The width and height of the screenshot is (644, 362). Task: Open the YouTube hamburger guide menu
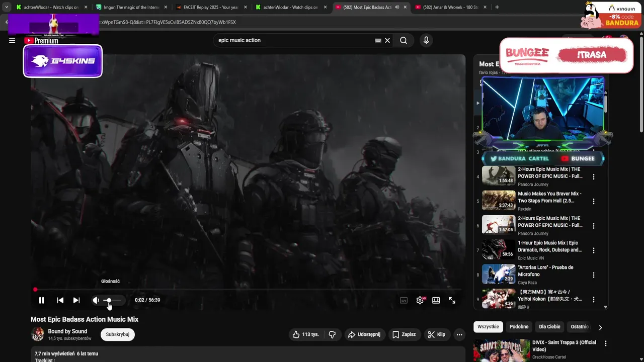12,41
